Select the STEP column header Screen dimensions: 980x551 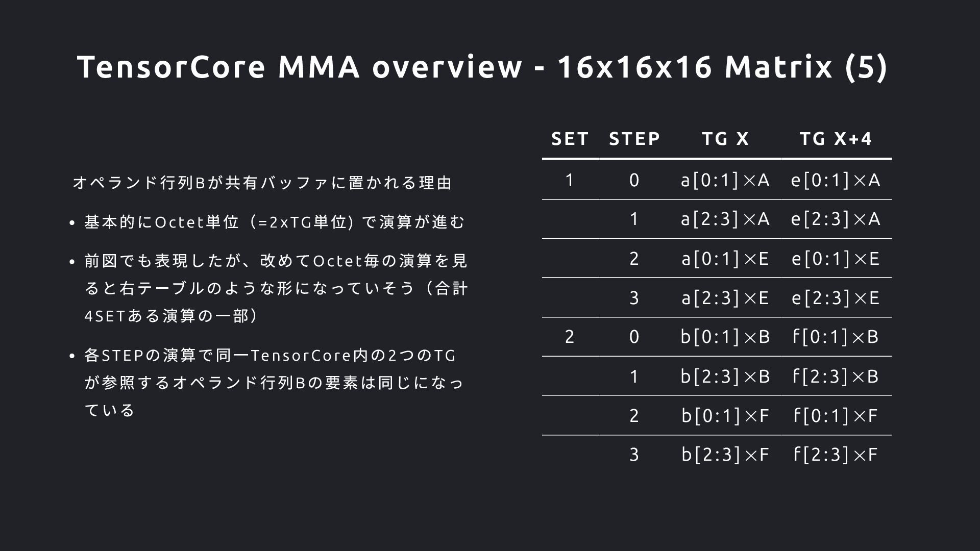pos(634,139)
